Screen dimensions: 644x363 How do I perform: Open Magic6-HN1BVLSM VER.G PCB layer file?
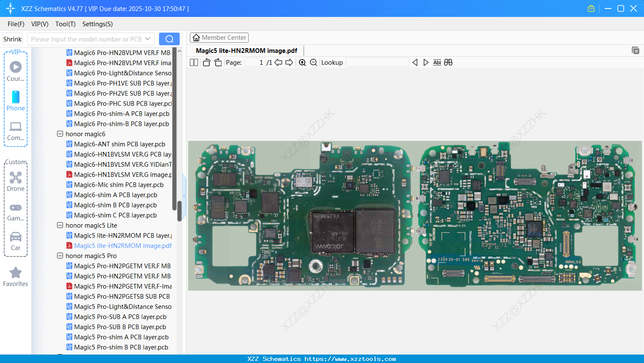tap(119, 154)
